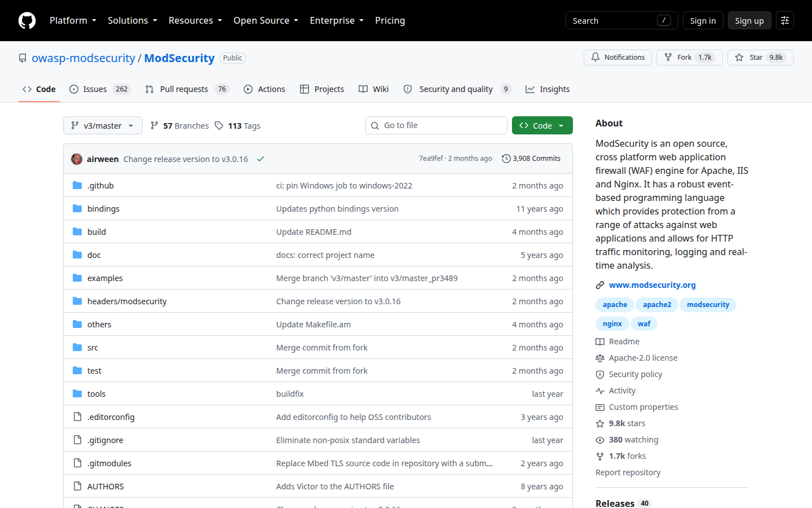Click the green check status icon on latest commit
Image resolution: width=812 pixels, height=508 pixels.
click(x=261, y=159)
